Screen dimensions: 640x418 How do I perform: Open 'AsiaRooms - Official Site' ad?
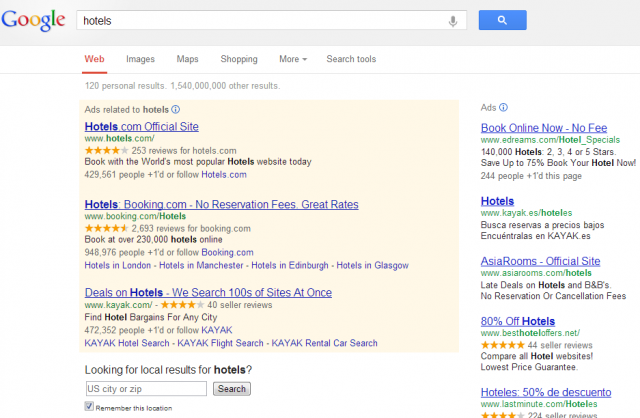click(540, 261)
